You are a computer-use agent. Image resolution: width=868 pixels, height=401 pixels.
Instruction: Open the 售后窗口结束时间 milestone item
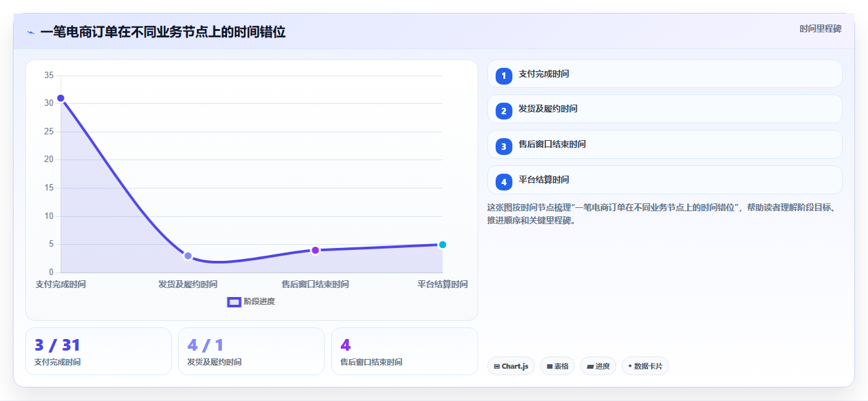(x=665, y=144)
